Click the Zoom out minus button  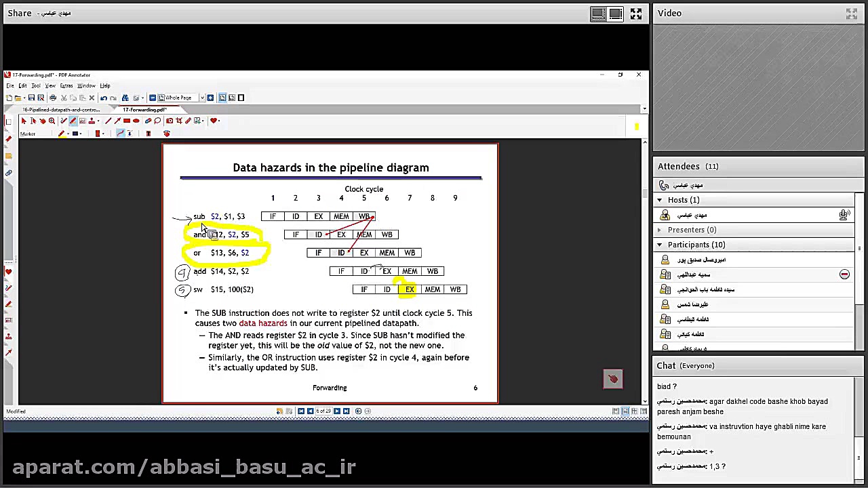(x=153, y=98)
